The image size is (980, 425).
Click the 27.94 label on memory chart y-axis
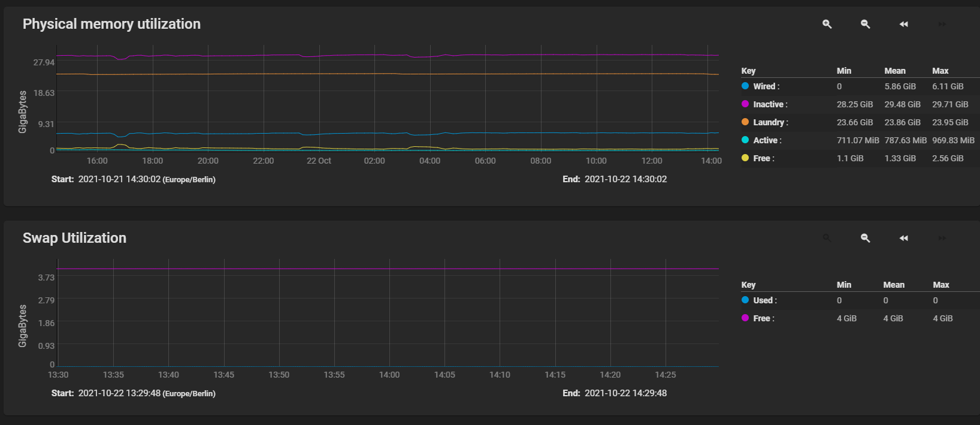click(44, 62)
